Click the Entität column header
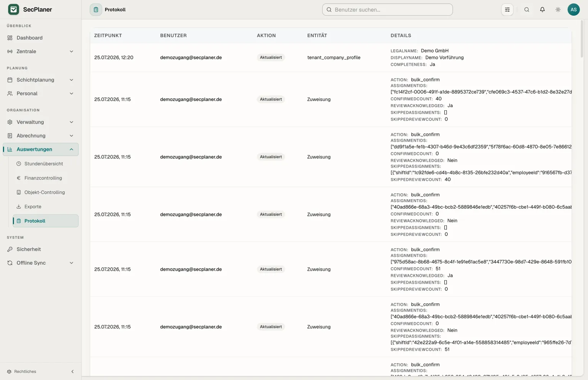The height and width of the screenshot is (380, 588). coord(317,36)
